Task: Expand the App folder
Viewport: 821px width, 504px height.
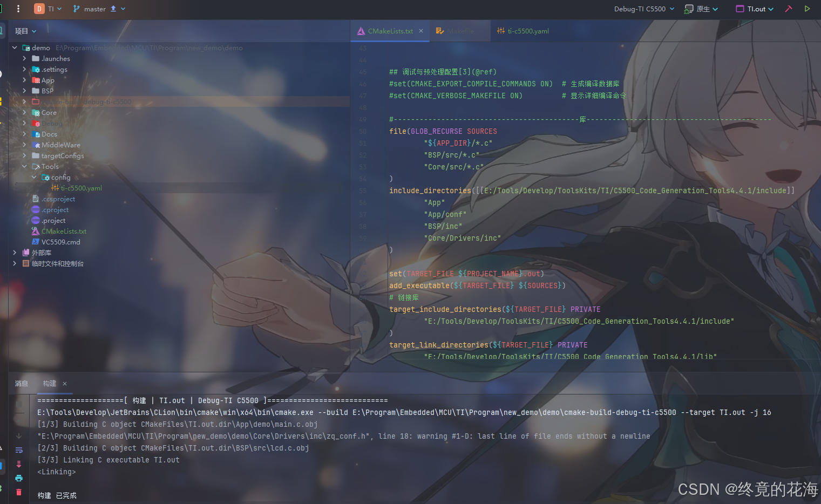Action: point(24,80)
